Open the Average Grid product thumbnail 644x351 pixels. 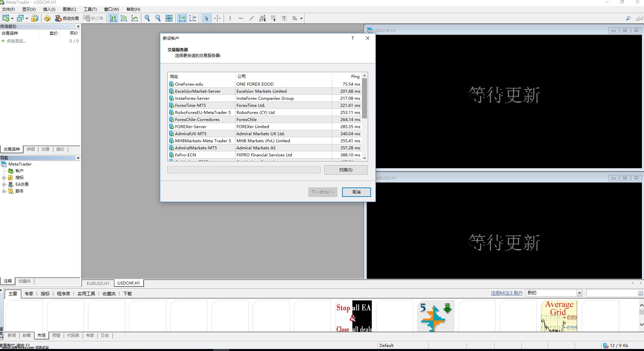[x=559, y=316]
